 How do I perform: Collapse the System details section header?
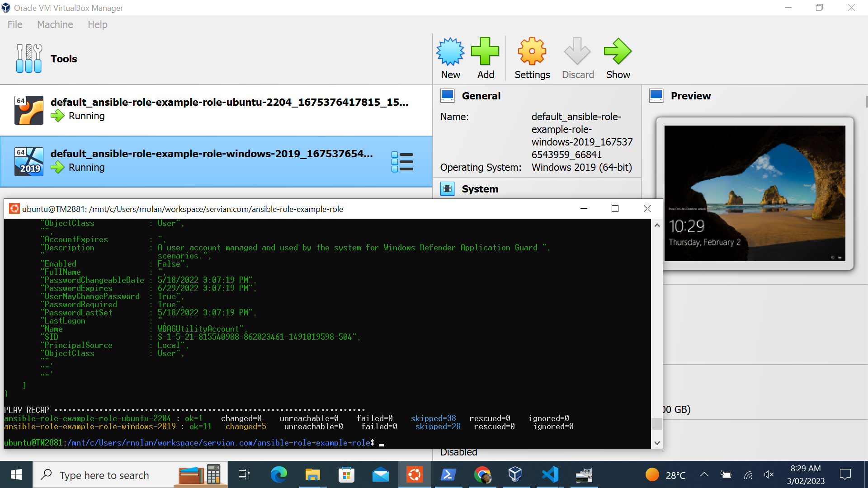480,189
